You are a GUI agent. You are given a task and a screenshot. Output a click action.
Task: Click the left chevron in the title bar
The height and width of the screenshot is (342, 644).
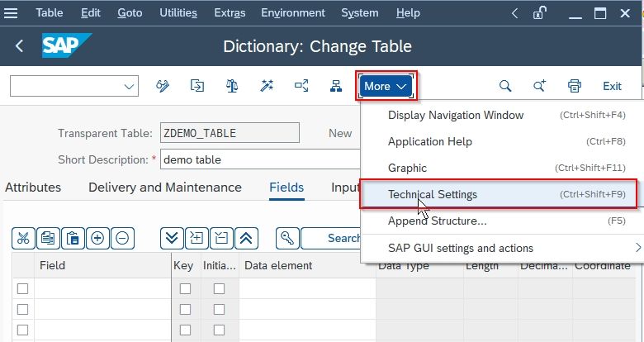point(514,13)
